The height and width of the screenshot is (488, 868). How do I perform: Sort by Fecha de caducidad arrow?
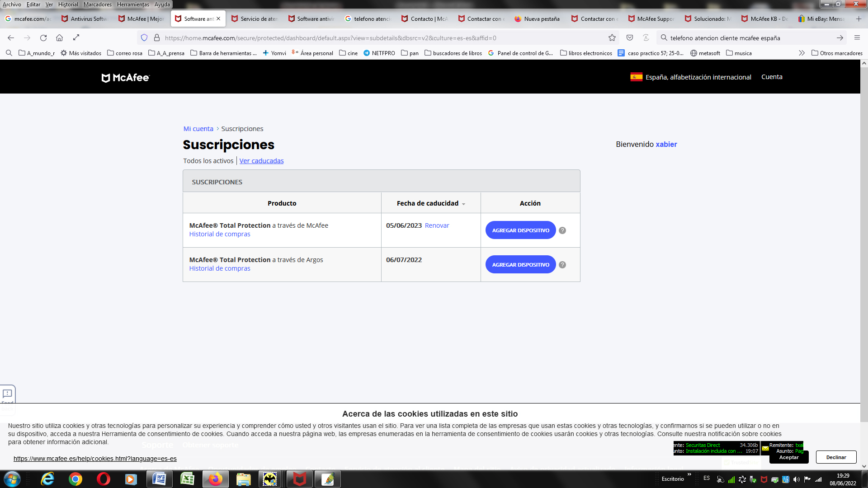click(x=463, y=204)
